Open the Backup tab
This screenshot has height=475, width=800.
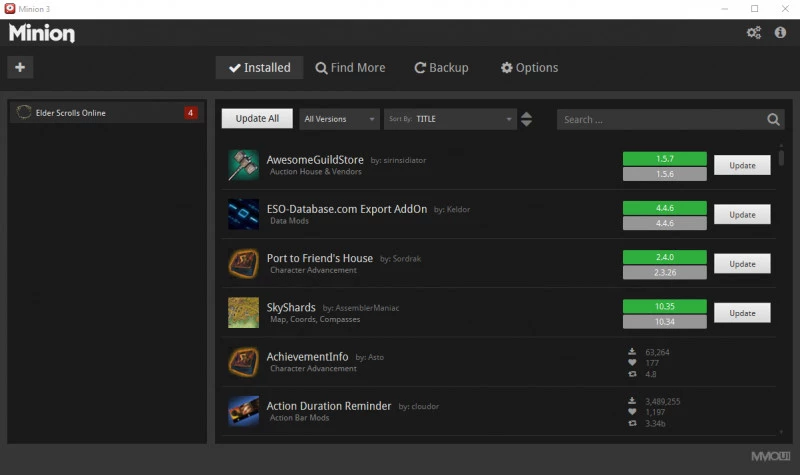441,67
